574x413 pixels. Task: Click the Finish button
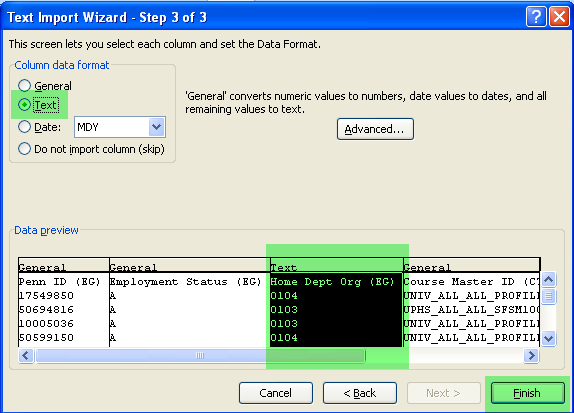point(528,393)
